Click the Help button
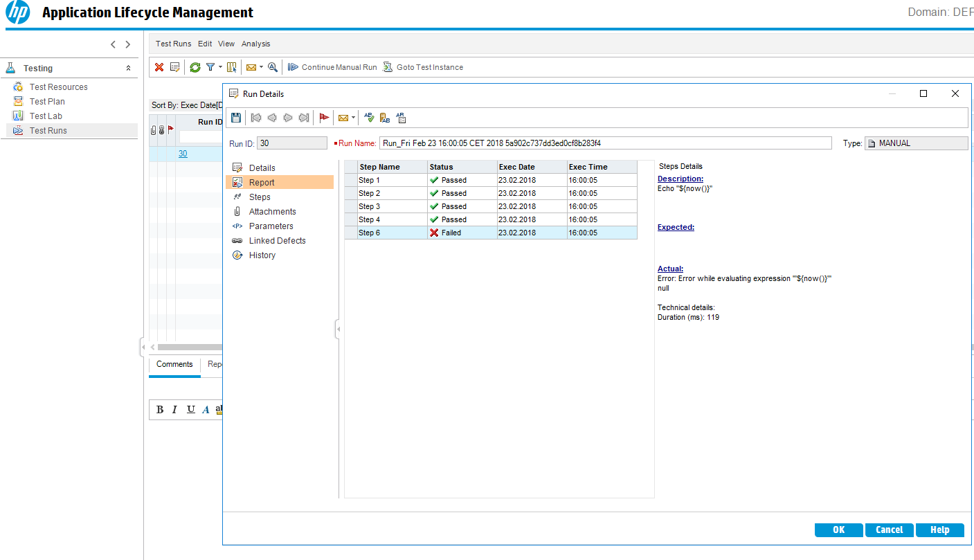The image size is (974, 560). pos(940,530)
